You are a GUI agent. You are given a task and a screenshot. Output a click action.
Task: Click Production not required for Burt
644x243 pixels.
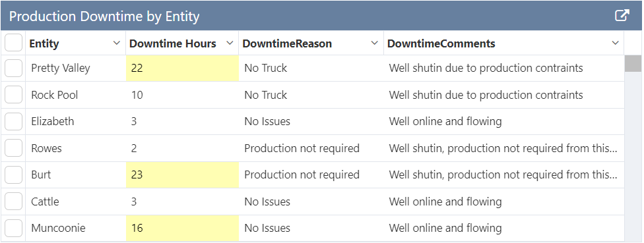tap(311, 175)
